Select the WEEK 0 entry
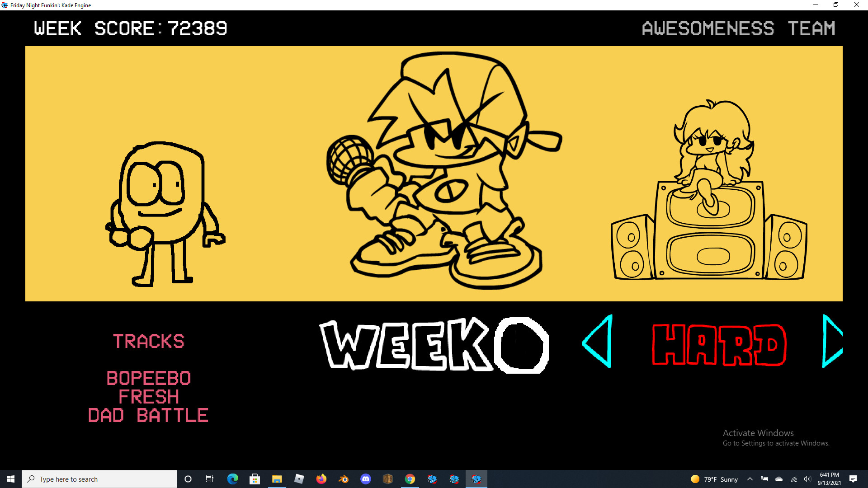 tap(434, 345)
